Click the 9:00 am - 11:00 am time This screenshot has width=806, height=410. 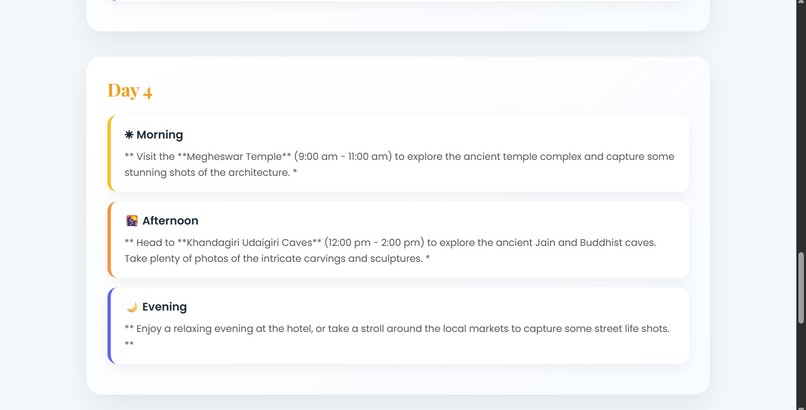point(343,157)
